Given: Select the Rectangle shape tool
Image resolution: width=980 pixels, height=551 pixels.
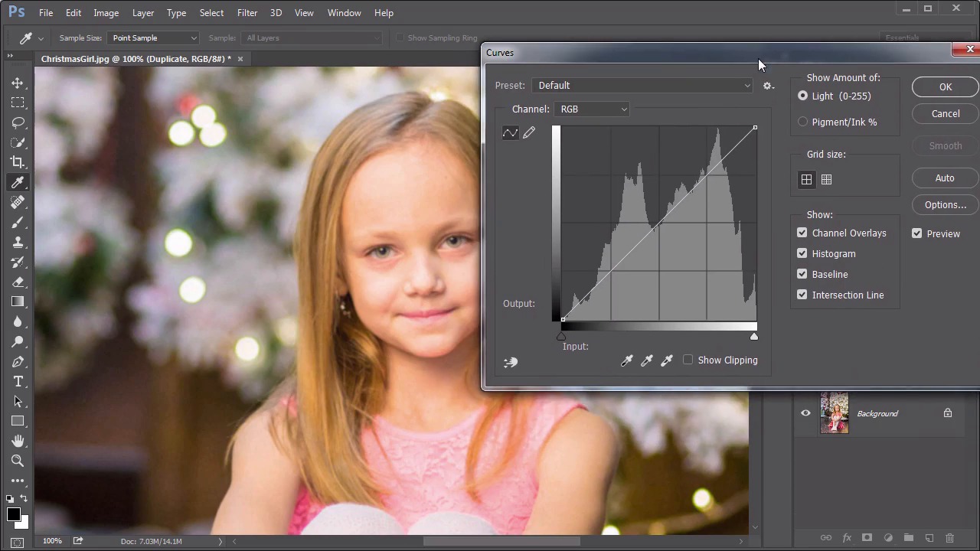Looking at the screenshot, I should [x=18, y=421].
